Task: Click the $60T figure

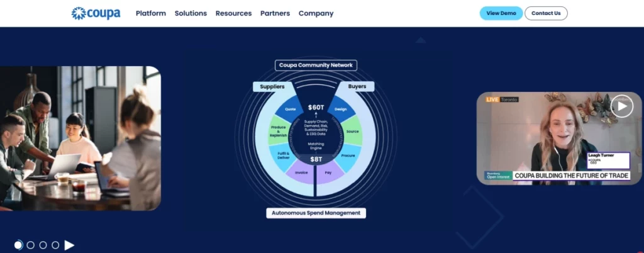Action: point(316,108)
